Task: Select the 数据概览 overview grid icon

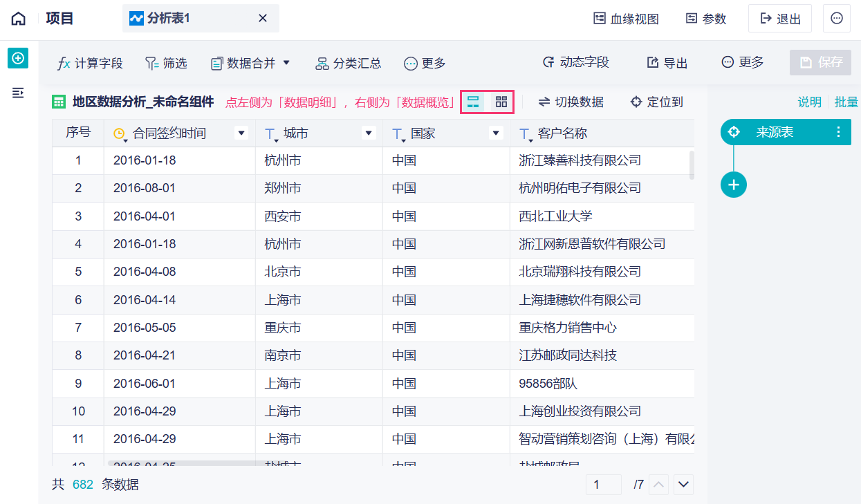Action: [501, 102]
